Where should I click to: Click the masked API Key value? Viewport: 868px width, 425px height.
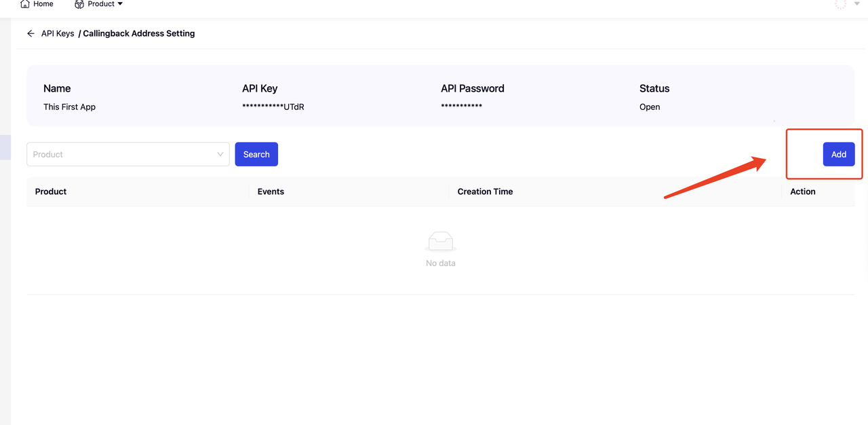(273, 107)
